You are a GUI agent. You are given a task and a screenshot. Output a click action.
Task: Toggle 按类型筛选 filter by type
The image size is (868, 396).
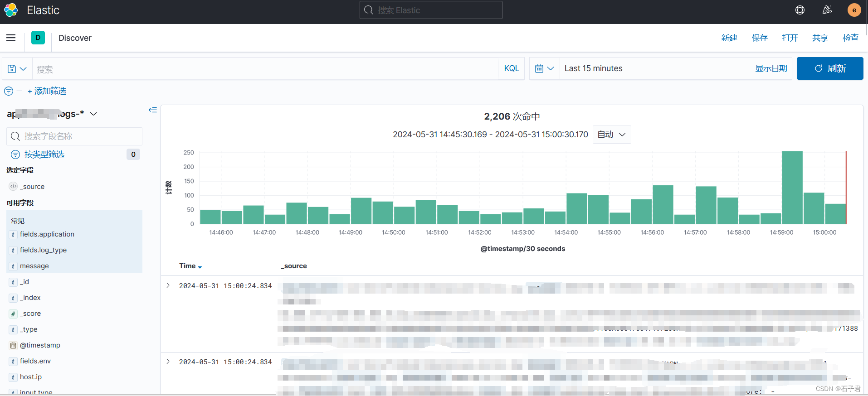click(44, 155)
